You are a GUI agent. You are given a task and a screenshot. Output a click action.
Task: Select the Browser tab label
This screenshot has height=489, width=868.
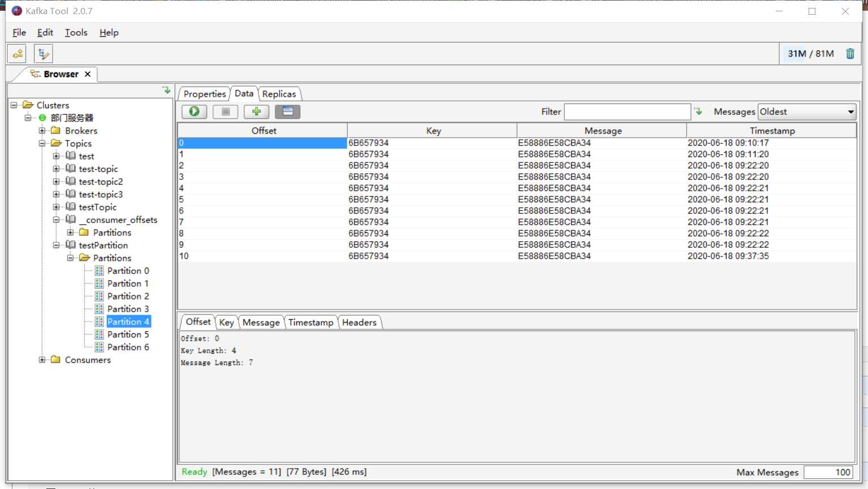(61, 74)
